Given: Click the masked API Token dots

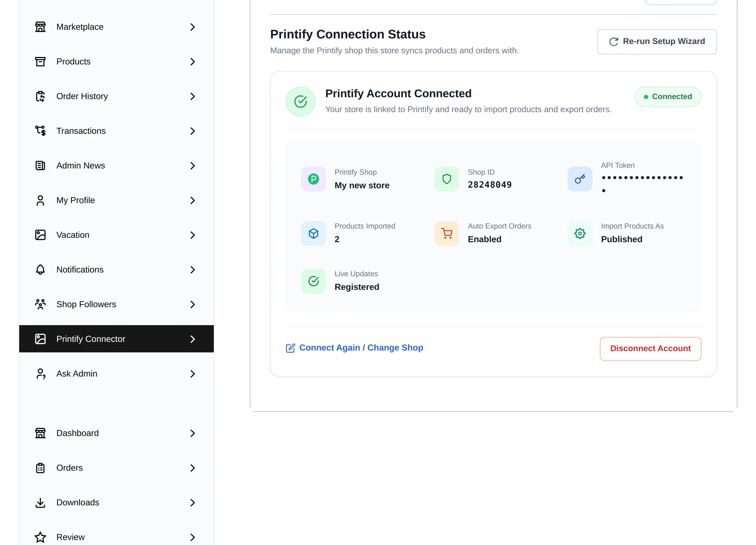Looking at the screenshot, I should click(x=642, y=184).
